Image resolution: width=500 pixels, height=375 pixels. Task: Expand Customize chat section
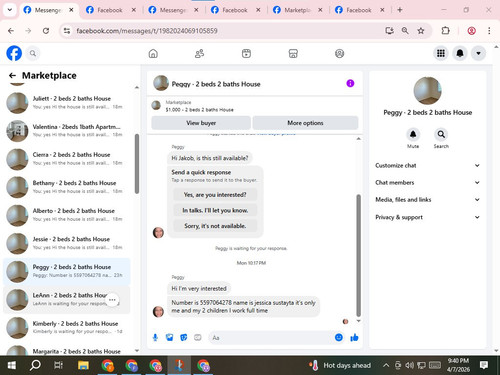click(427, 165)
